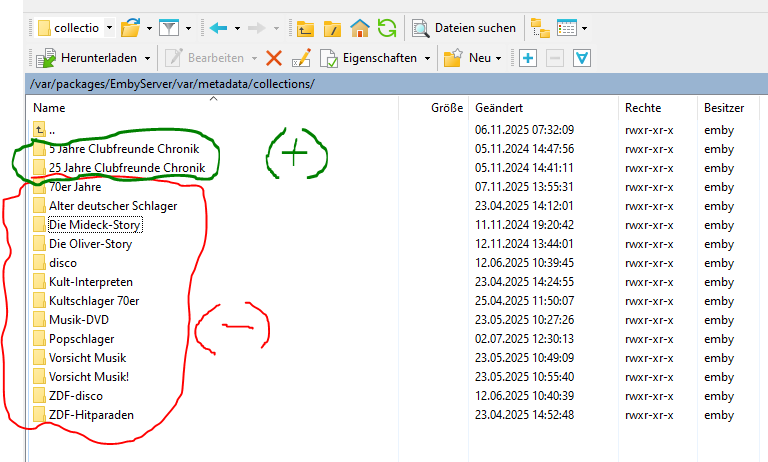Click the Herunterladen button
The image size is (768, 462).
pyautogui.click(x=87, y=58)
